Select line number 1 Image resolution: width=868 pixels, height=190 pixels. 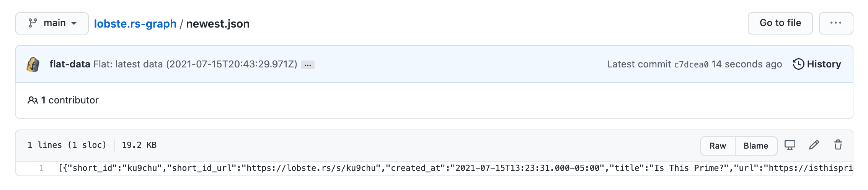tap(41, 168)
